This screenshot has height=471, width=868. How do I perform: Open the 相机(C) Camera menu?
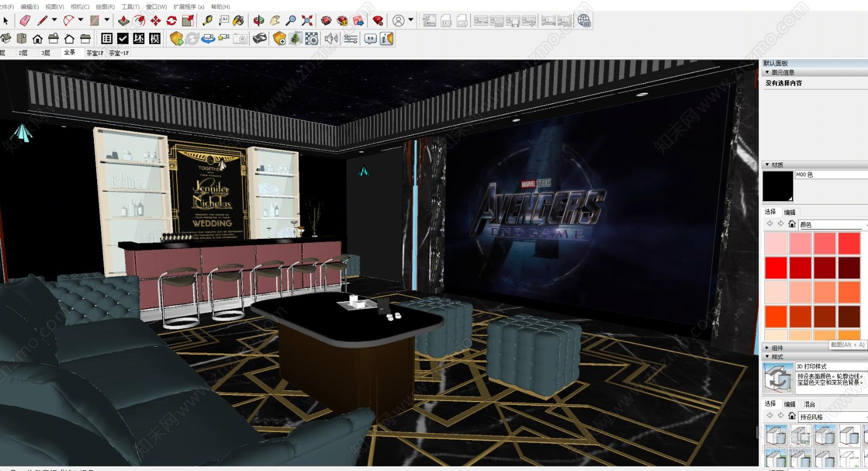[x=80, y=7]
